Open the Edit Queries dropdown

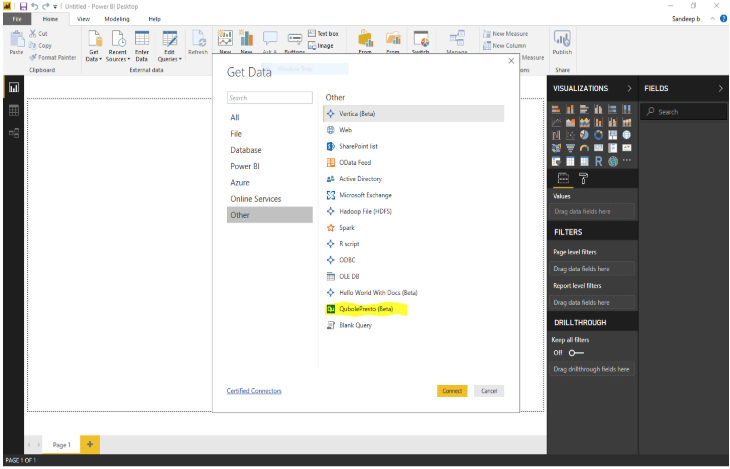[x=169, y=46]
